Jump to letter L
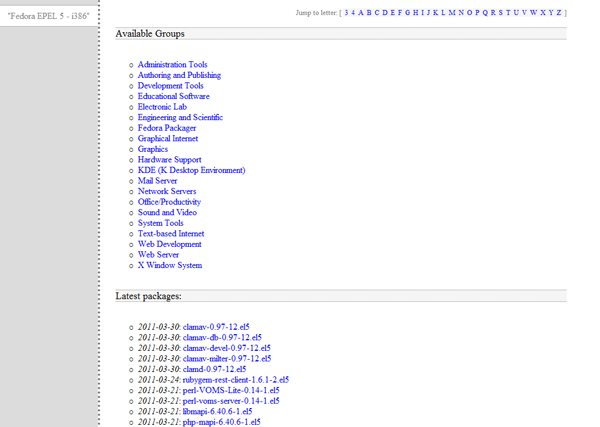Image resolution: width=600 pixels, height=427 pixels. tap(443, 13)
